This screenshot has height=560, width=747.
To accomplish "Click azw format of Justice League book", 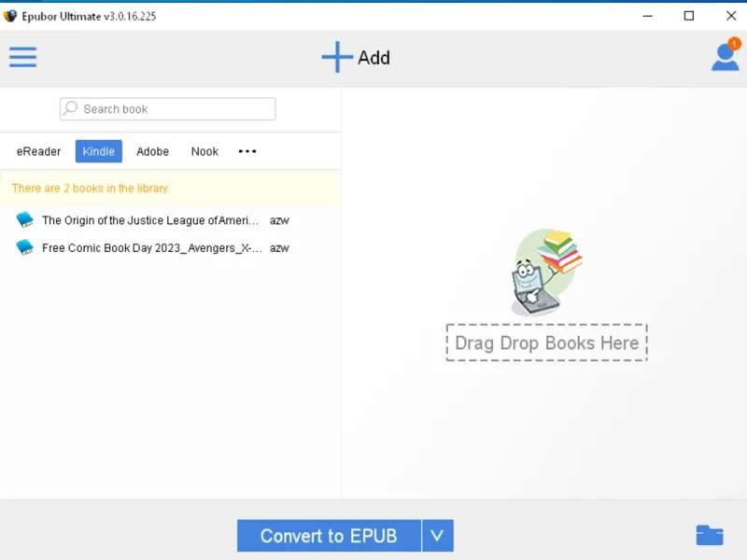I will 279,220.
